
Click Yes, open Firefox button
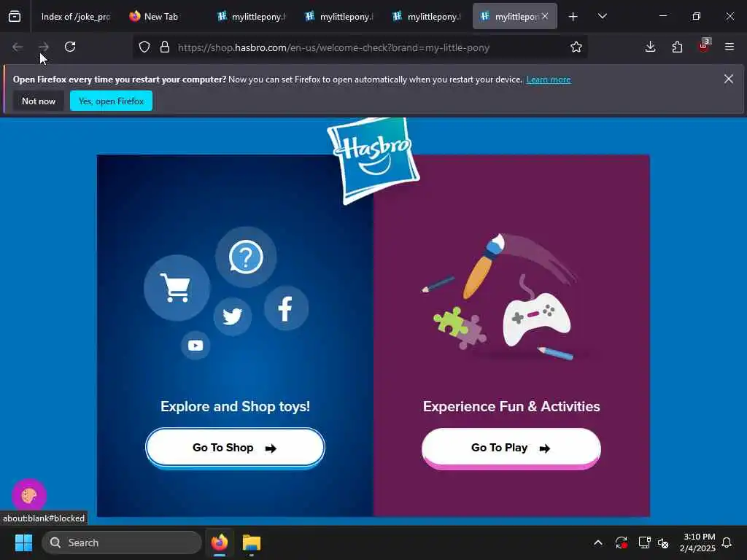click(111, 101)
